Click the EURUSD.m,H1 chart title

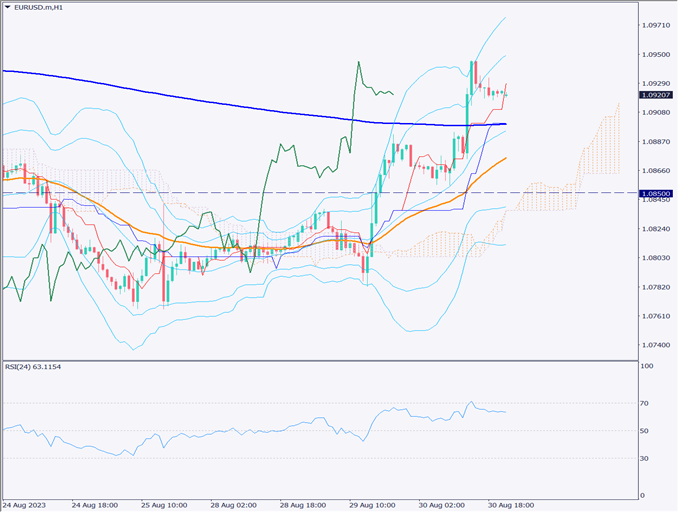(x=40, y=8)
